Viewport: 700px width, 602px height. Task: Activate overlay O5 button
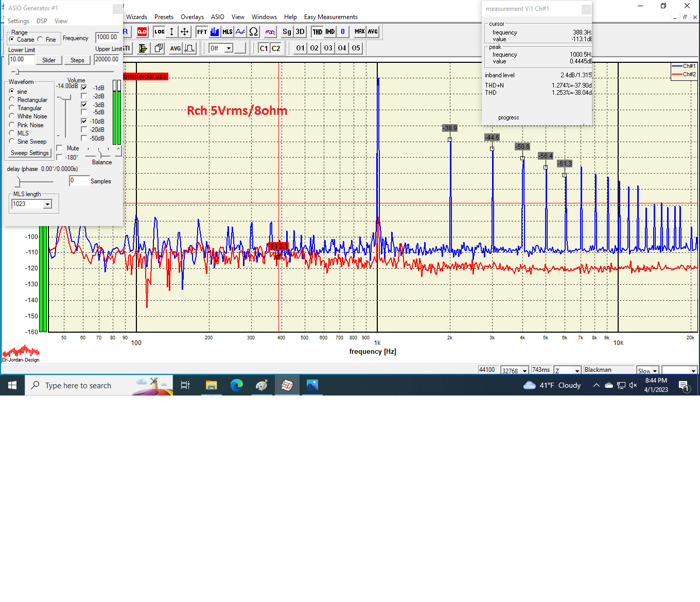coord(356,48)
